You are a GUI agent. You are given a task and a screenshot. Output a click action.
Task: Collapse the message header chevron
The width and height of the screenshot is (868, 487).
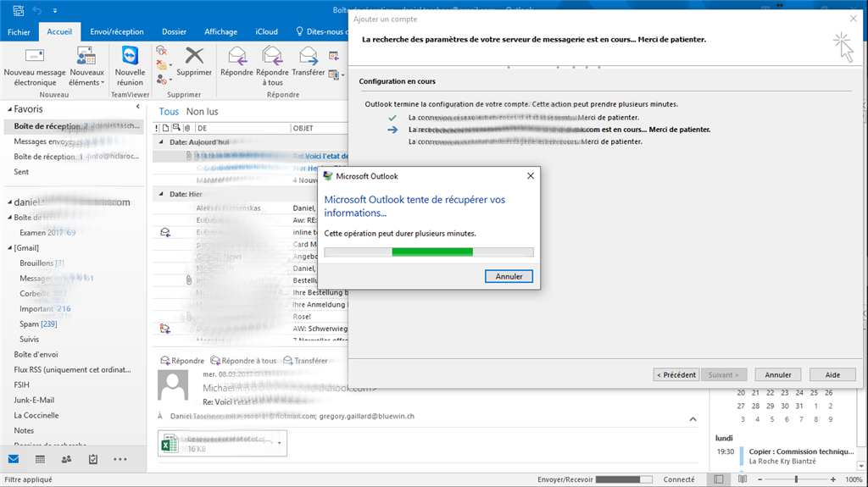(x=693, y=419)
